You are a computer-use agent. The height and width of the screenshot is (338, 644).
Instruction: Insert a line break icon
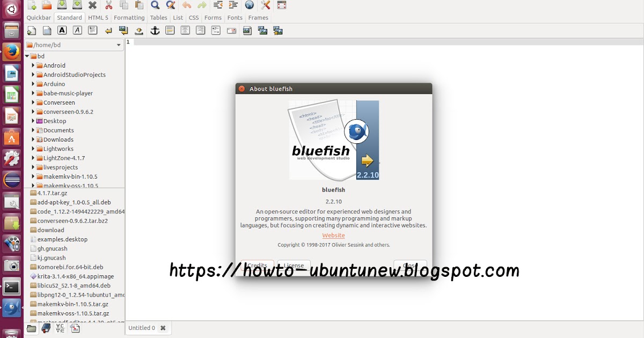108,30
